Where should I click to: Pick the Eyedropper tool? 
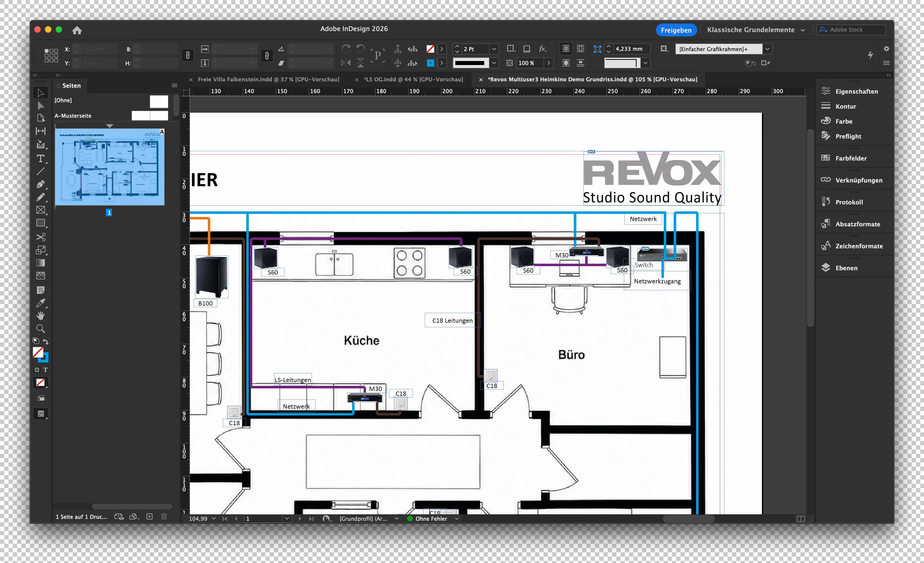[x=40, y=303]
